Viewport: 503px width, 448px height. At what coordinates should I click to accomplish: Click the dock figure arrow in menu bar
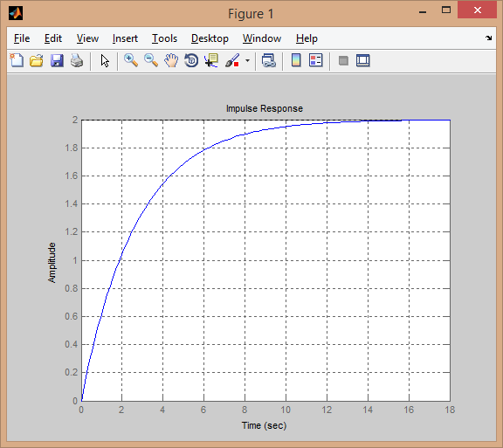click(488, 38)
